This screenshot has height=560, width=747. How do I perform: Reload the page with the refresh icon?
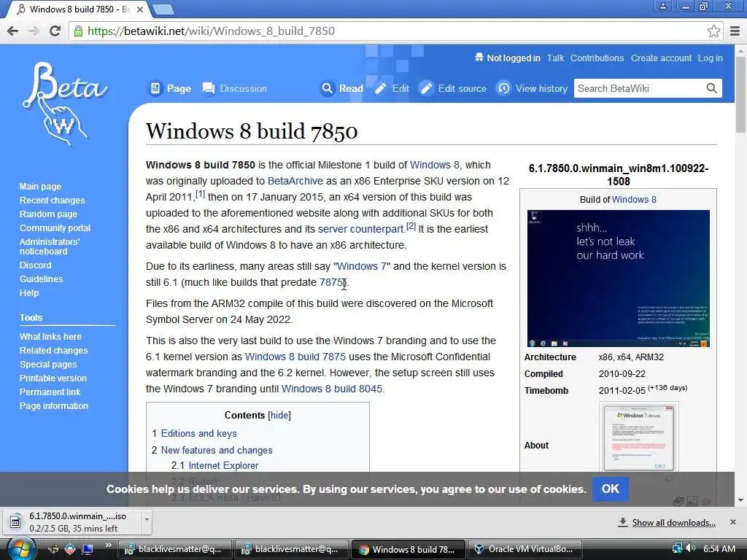(55, 31)
